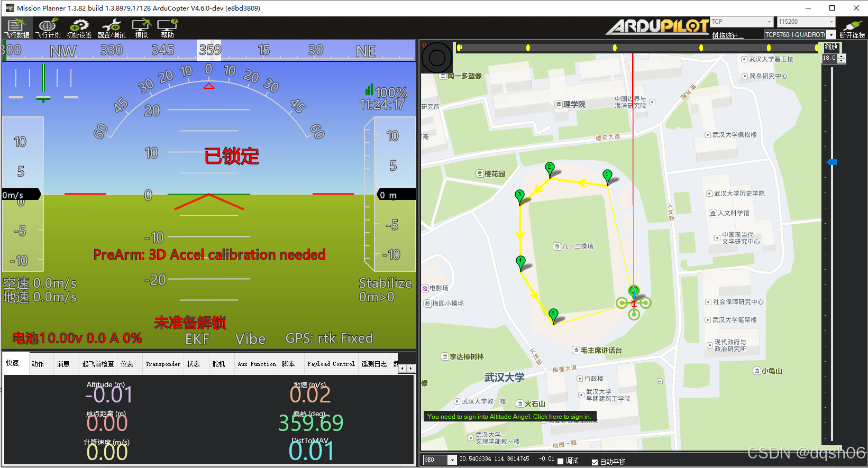Click the 航点距离 waypoint distance readout
The width and height of the screenshot is (868, 468).
point(107,423)
